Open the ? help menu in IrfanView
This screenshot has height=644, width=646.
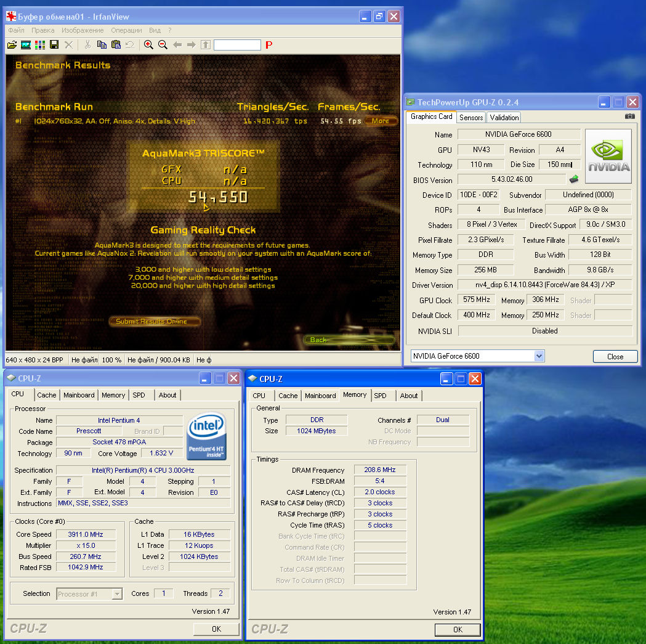pos(170,30)
